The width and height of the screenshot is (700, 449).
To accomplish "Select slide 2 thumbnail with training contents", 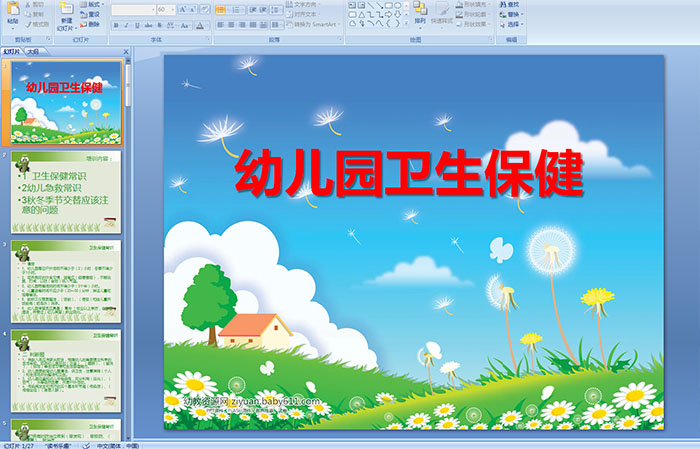I will (66, 192).
